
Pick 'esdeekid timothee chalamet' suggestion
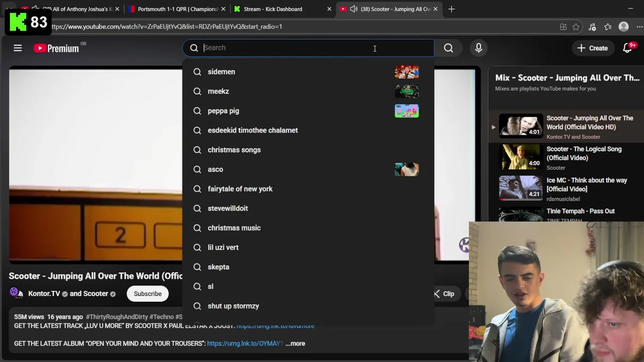[308, 130]
